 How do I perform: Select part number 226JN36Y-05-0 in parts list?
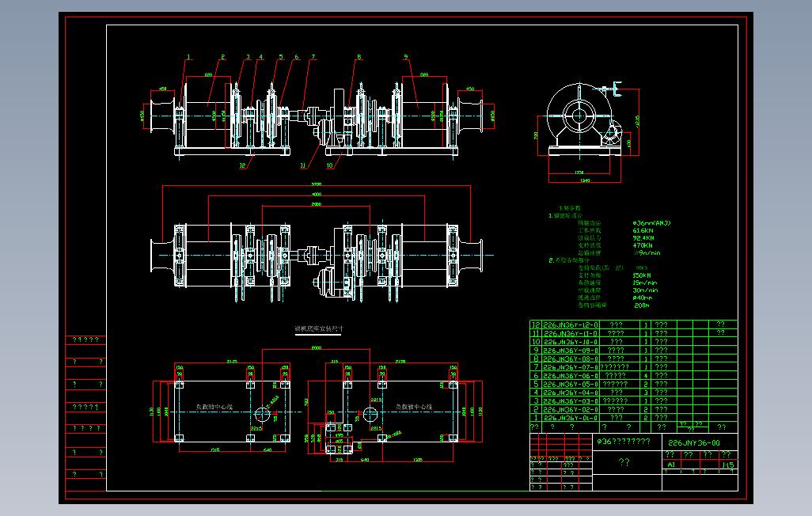click(571, 384)
